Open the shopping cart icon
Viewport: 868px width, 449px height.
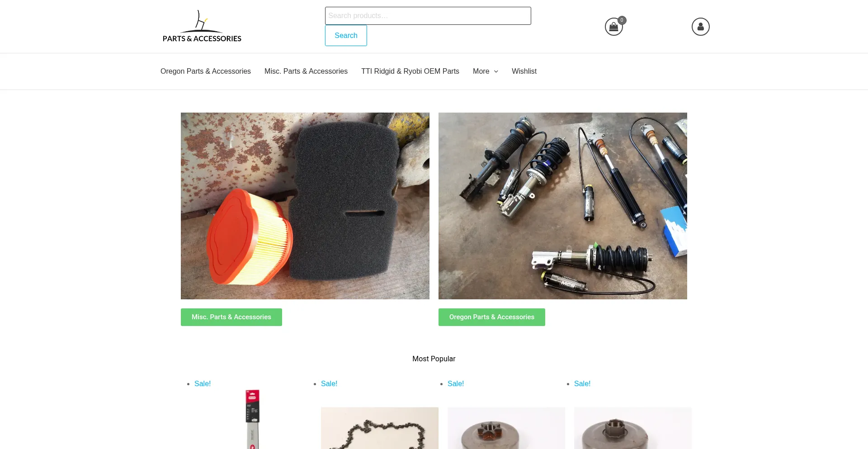[x=613, y=27]
